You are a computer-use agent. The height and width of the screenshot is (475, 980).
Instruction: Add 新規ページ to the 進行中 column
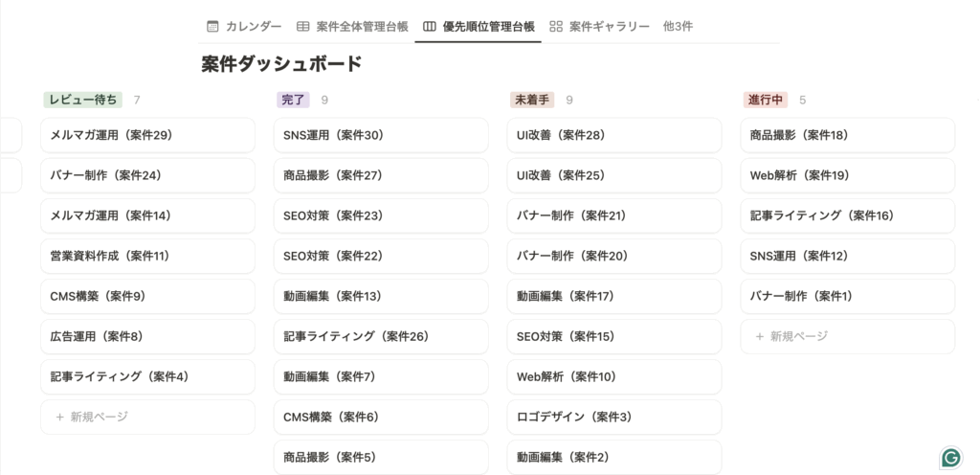pos(798,336)
